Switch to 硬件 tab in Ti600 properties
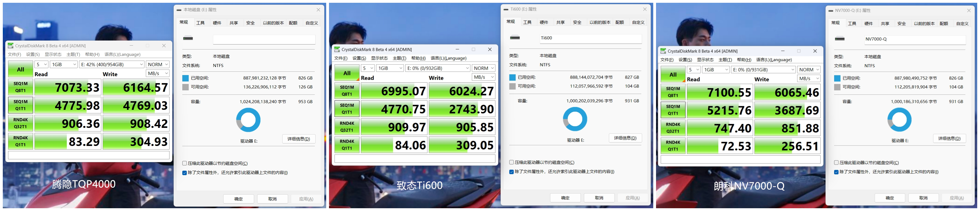The width and height of the screenshot is (980, 211). pos(544,23)
